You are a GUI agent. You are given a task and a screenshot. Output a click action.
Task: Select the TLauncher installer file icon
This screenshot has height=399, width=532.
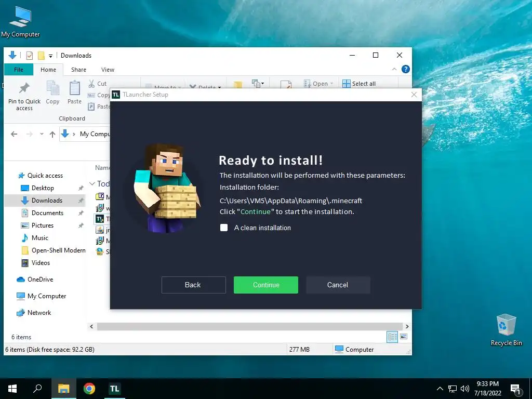100,219
